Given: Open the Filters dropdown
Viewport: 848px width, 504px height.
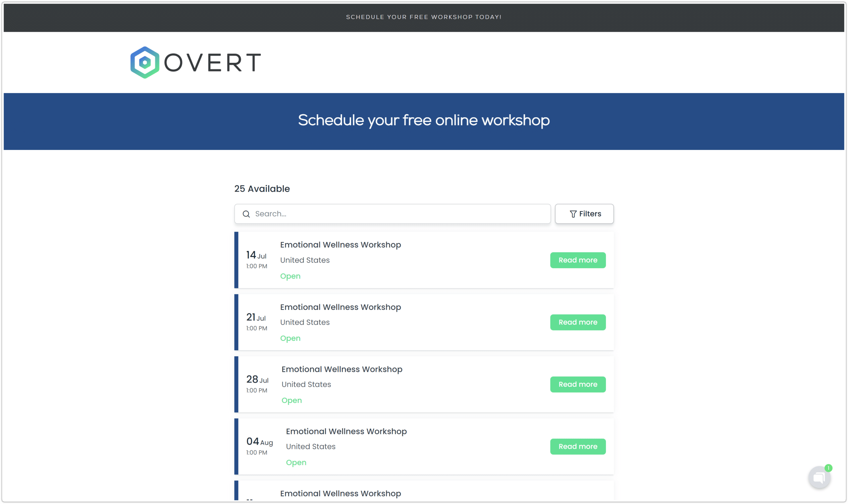Looking at the screenshot, I should [584, 214].
